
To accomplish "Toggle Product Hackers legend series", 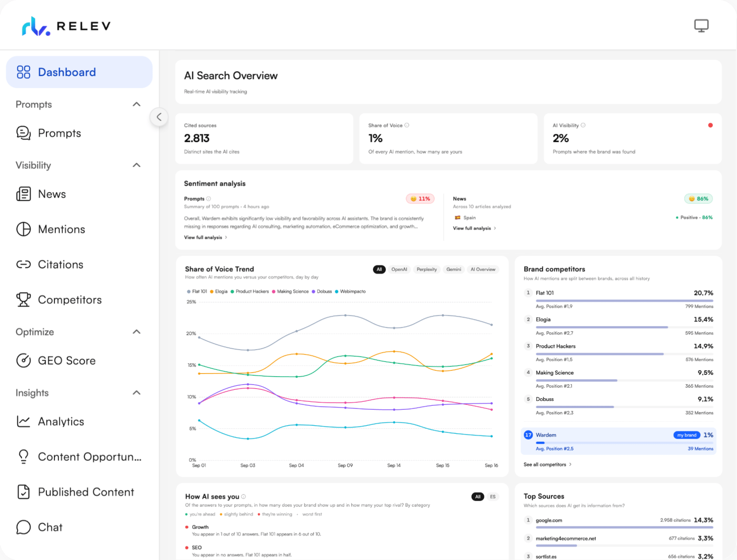I will click(249, 292).
